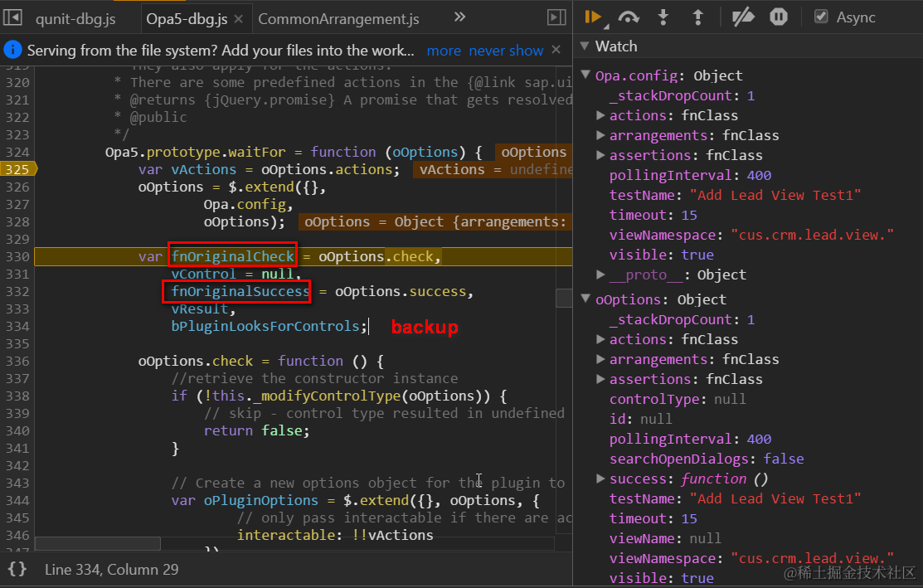Toggle the file navigator sidebar icon

(x=12, y=17)
